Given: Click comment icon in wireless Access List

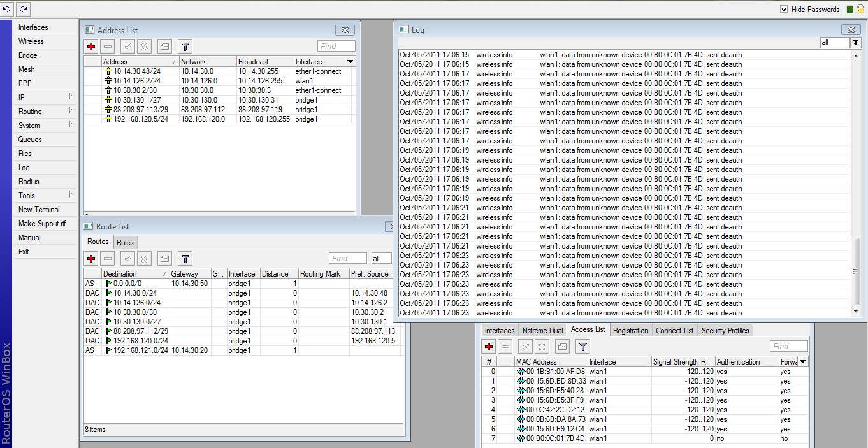Looking at the screenshot, I should click(x=562, y=346).
